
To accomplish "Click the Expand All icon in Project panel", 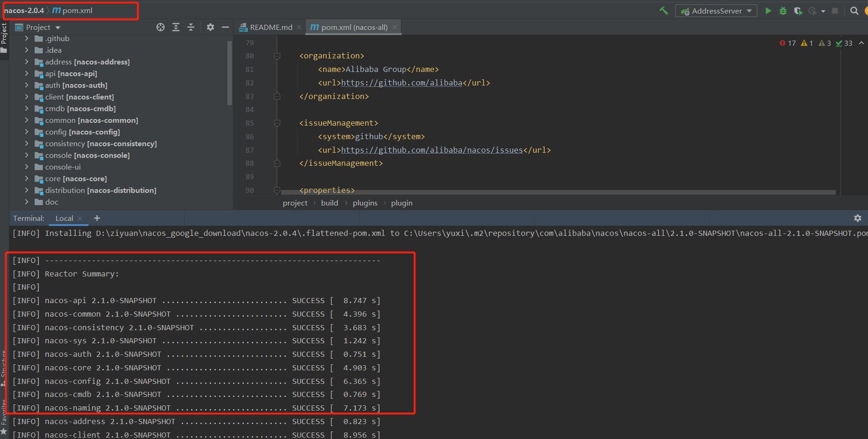I will [176, 27].
